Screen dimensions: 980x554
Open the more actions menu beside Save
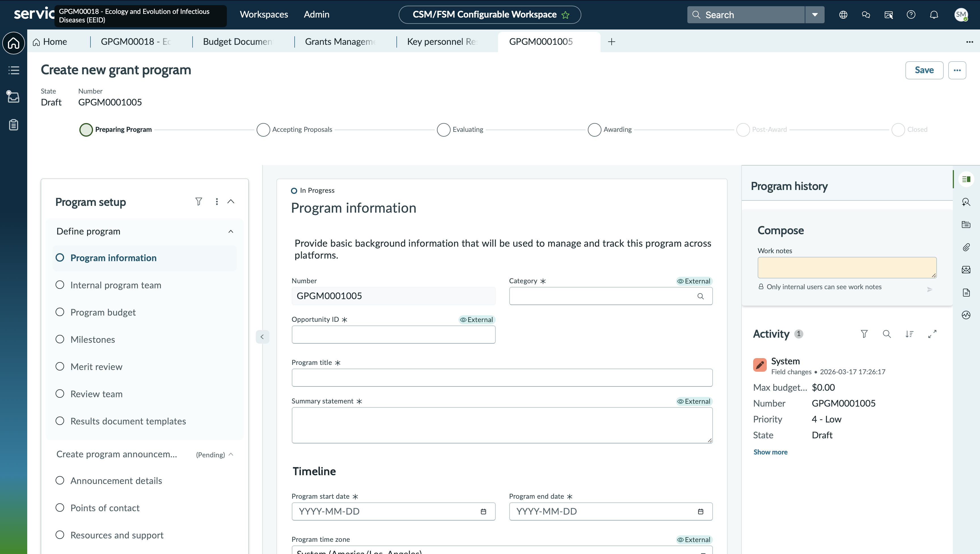957,70
